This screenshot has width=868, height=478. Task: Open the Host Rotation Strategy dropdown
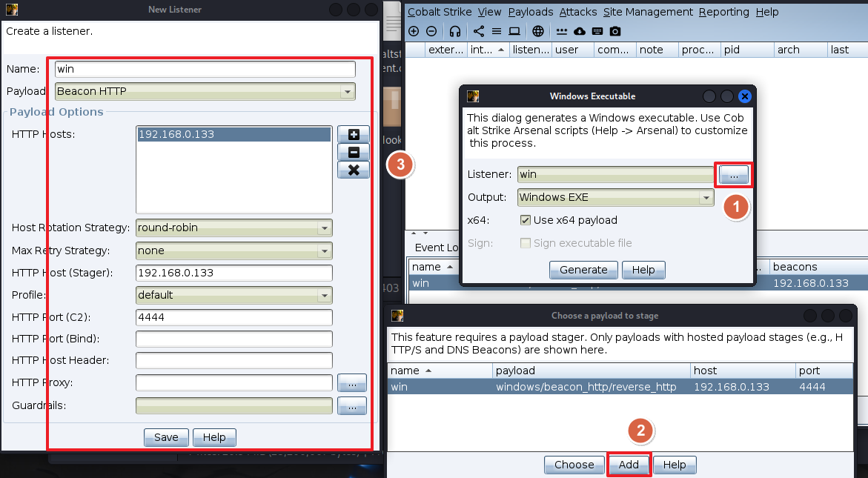tap(234, 228)
